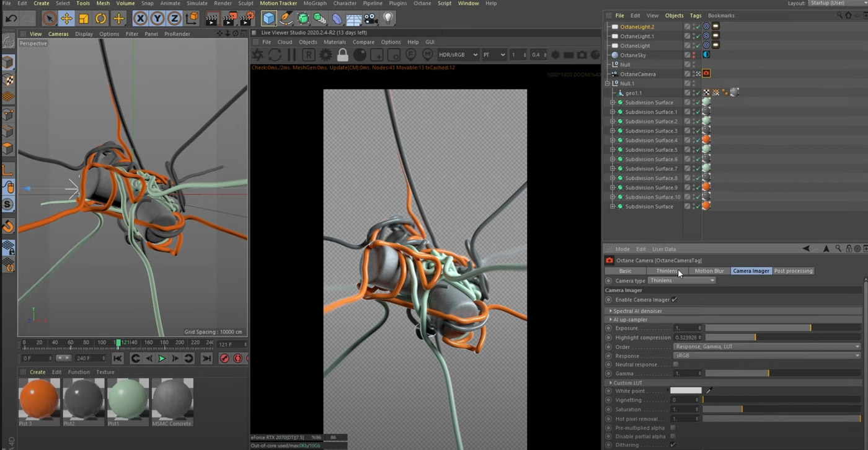Click the White point color swatch
The image size is (868, 450).
pos(685,391)
